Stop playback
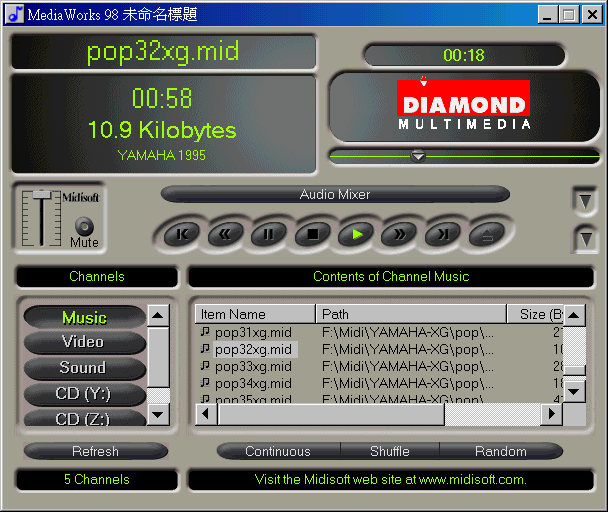This screenshot has width=608, height=512. point(313,234)
